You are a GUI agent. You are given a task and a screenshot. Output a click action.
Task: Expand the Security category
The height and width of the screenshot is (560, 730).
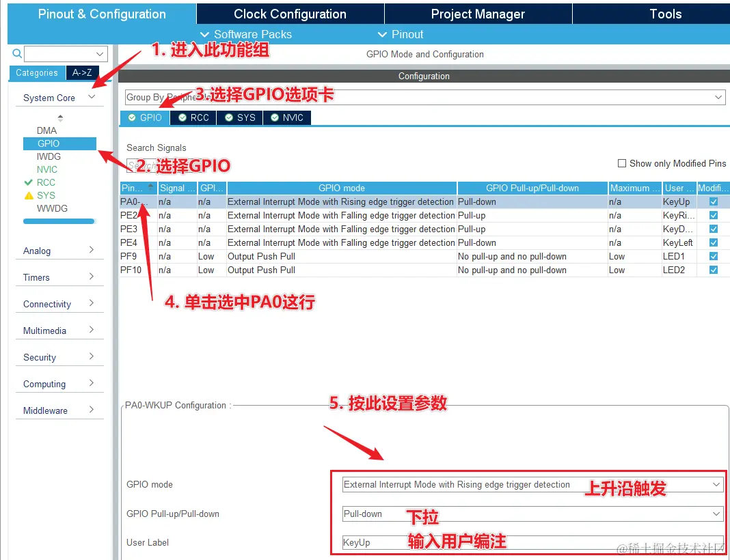pos(92,356)
